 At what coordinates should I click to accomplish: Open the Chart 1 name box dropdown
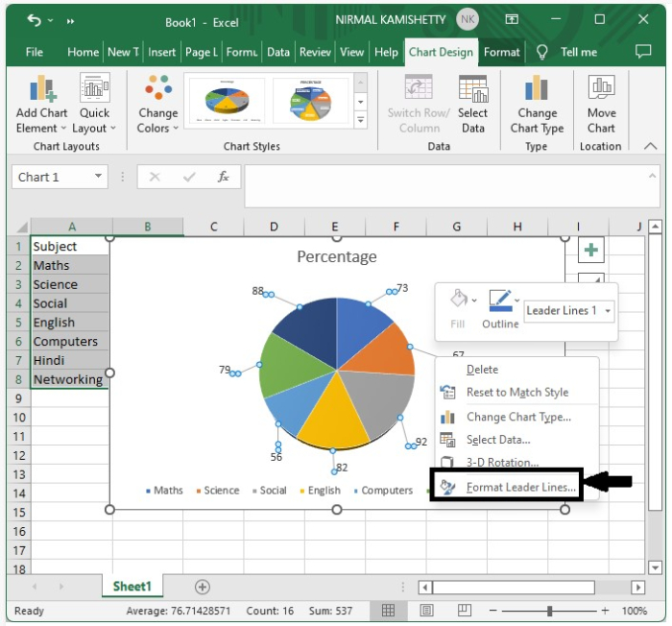98,177
